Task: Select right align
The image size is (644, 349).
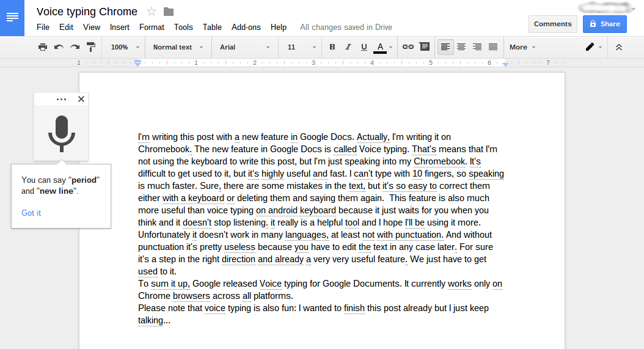Action: [477, 47]
